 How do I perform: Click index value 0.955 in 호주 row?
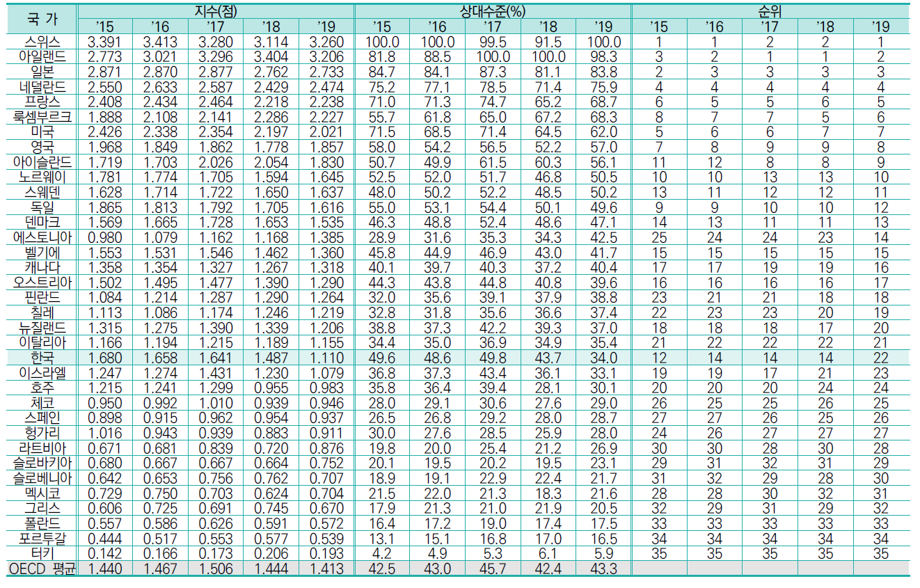[272, 388]
